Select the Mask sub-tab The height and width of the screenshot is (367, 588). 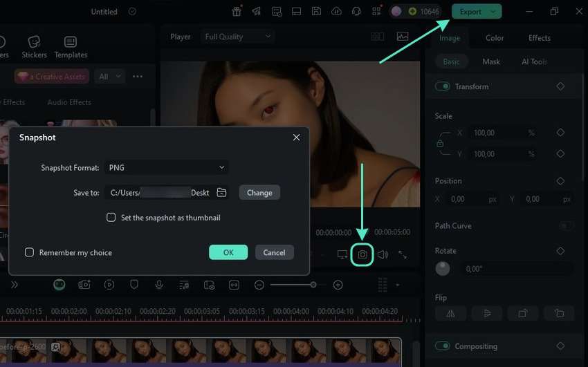491,62
